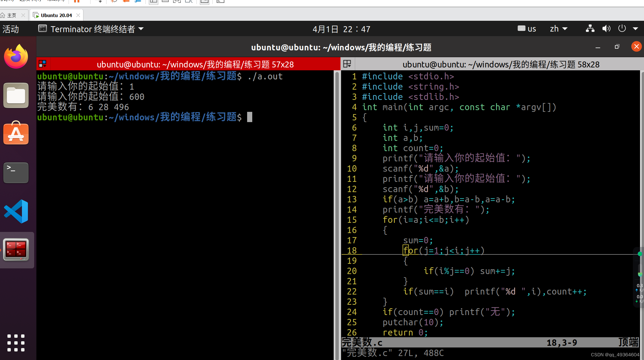Screen dimensions: 644x360
Task: Switch to the 主页 tab
Action: (12, 15)
